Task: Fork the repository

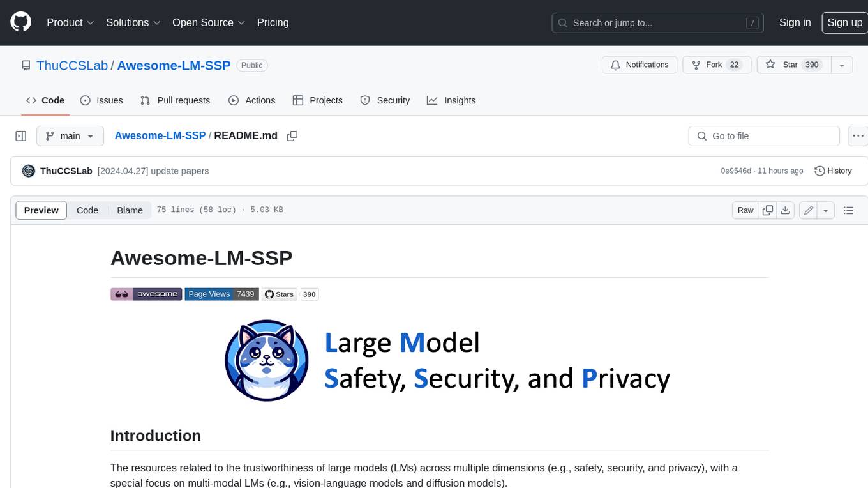Action: tap(717, 65)
